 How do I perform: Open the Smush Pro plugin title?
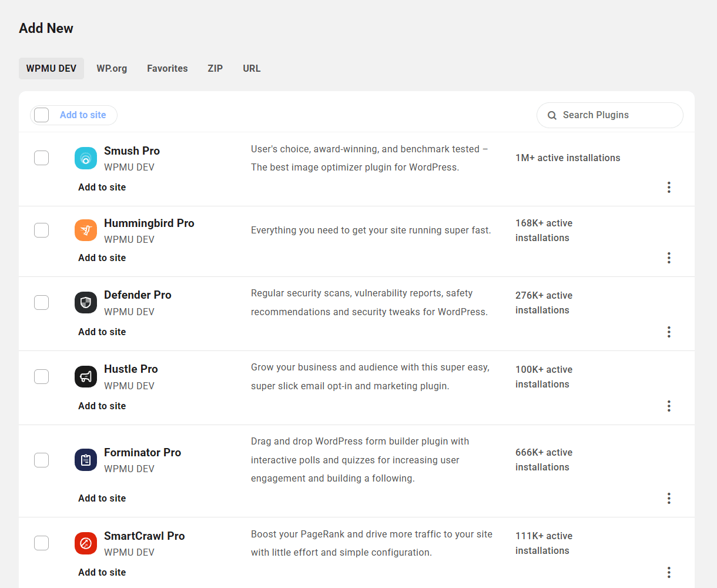tap(132, 151)
